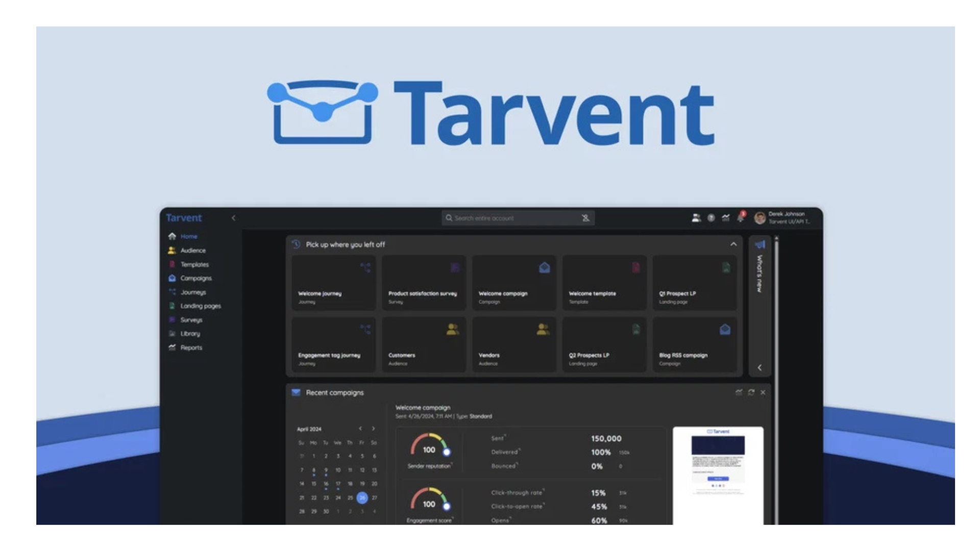
Task: Open the Product satisfaction survey card
Action: (x=424, y=283)
